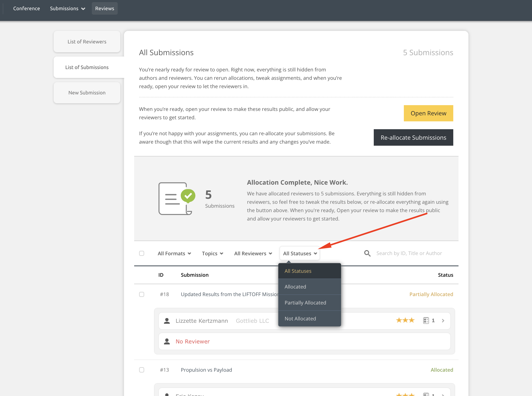Check the box for submission #18
Screen dimensions: 532x396
click(142, 294)
